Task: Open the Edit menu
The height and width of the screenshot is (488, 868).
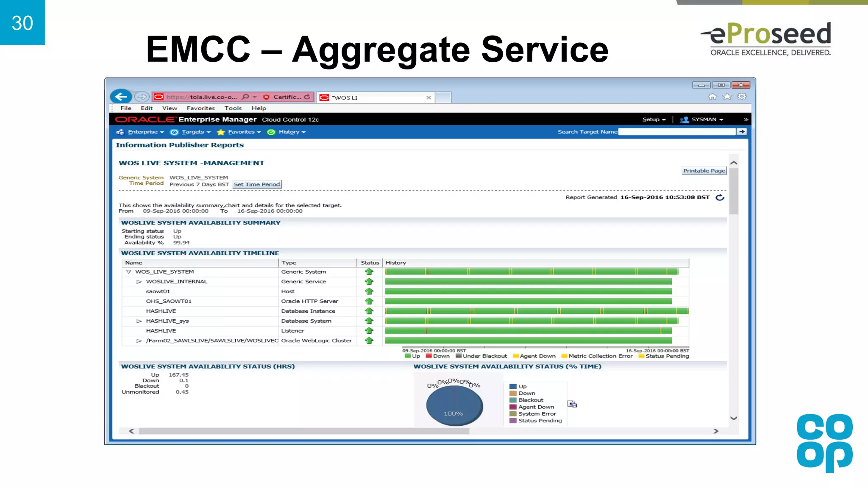Action: point(147,108)
